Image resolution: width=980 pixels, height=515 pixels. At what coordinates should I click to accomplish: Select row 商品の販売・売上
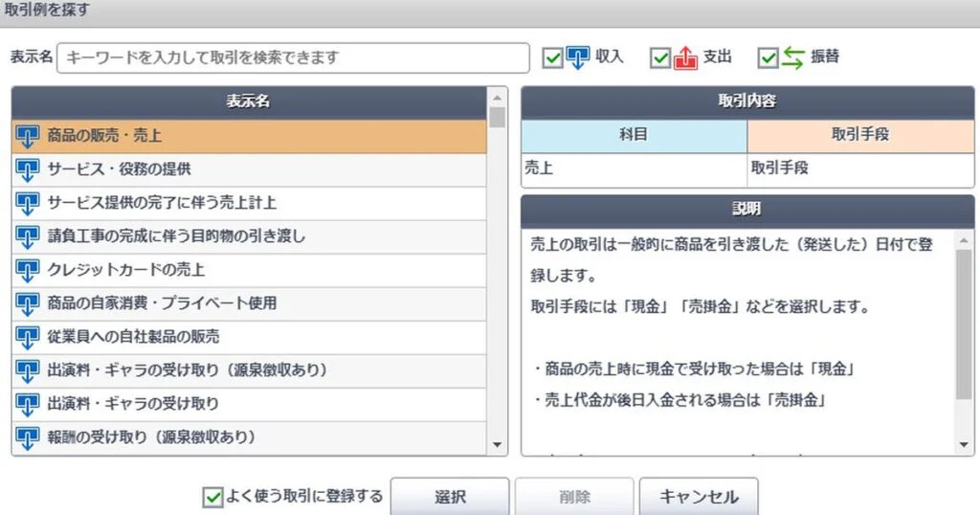pos(249,136)
